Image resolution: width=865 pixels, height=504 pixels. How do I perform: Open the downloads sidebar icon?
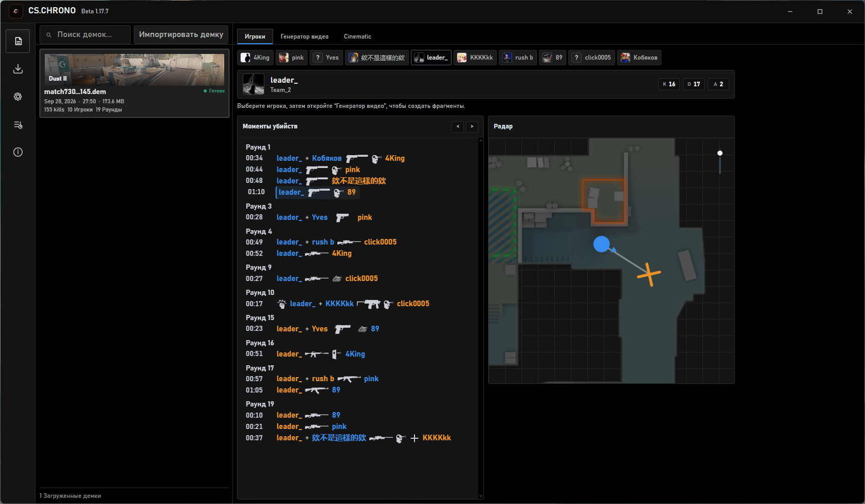(18, 69)
